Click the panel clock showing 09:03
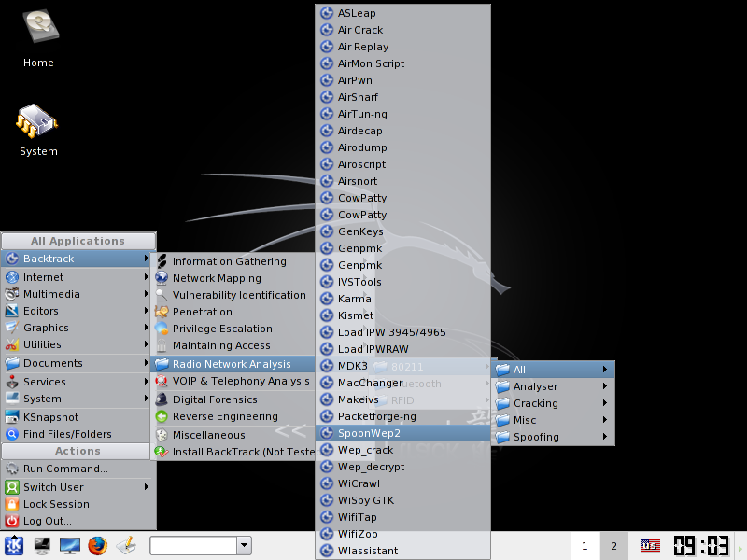 click(x=701, y=546)
